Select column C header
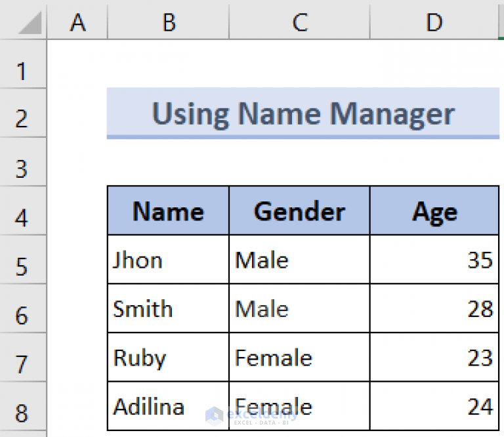504x437 pixels. (299, 22)
